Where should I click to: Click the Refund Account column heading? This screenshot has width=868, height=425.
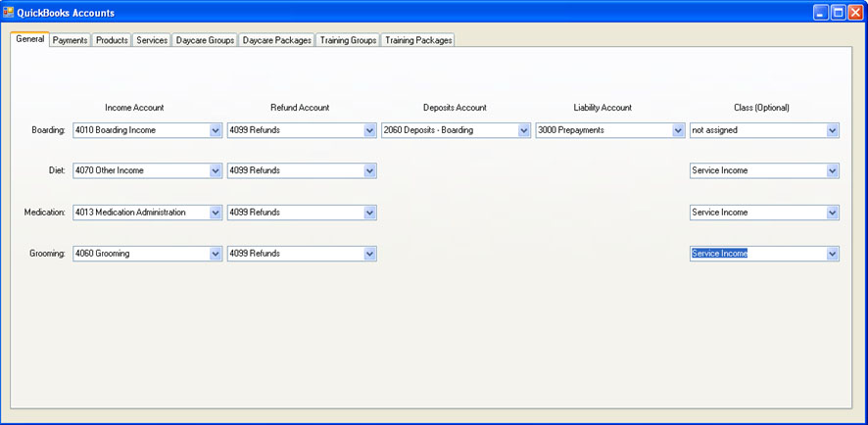300,108
